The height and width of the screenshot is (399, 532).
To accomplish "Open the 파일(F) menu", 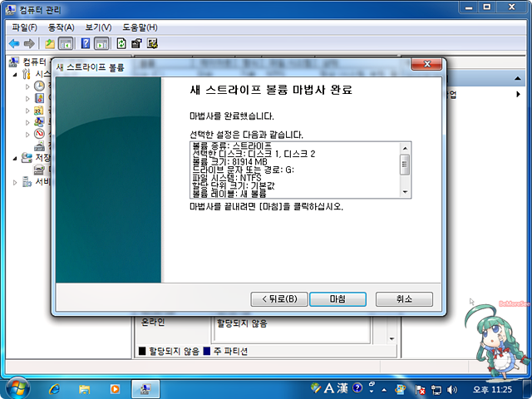I will coord(23,27).
